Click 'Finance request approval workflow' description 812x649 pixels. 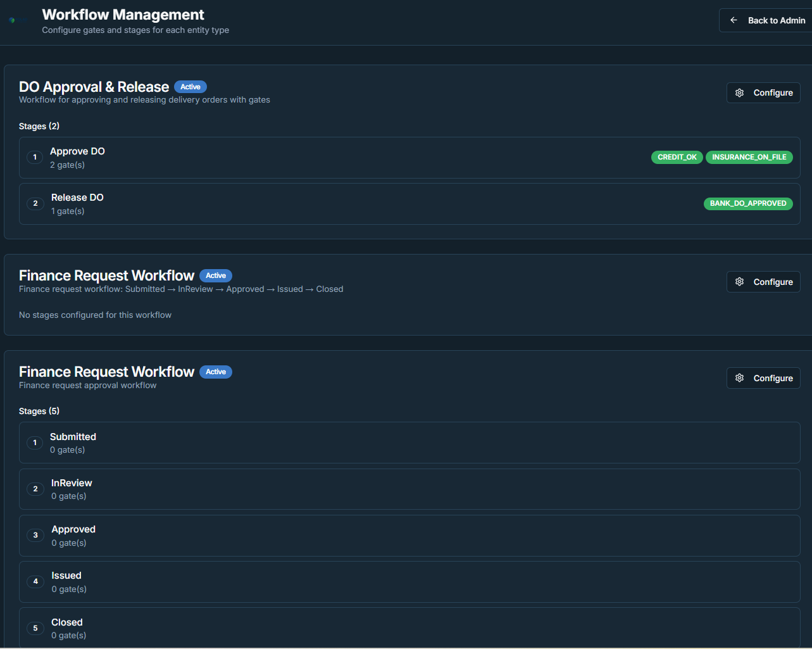(x=87, y=385)
